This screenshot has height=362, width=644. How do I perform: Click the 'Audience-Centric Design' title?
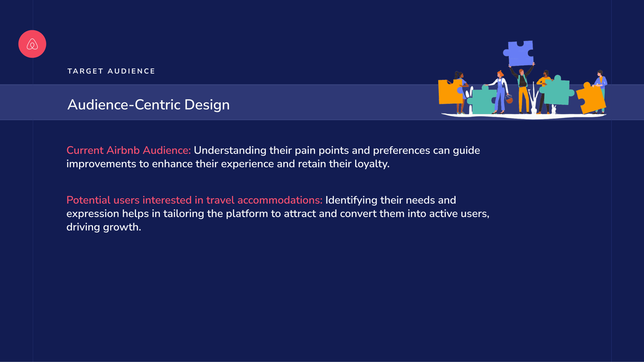[x=149, y=105]
